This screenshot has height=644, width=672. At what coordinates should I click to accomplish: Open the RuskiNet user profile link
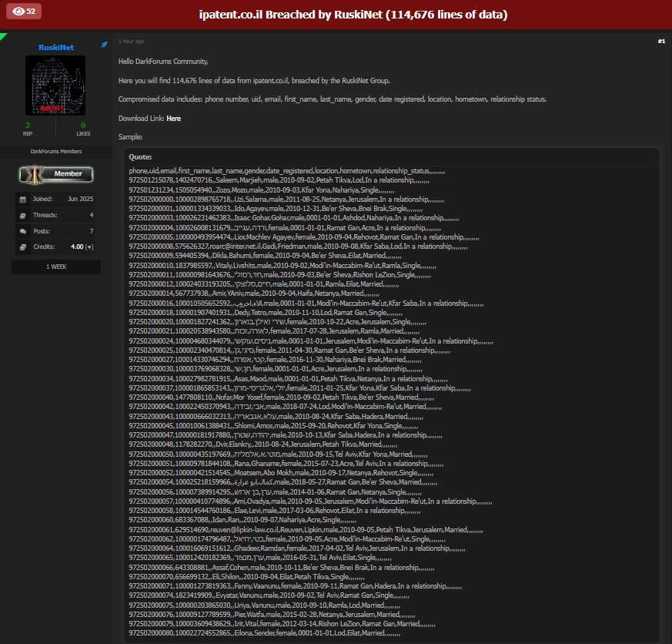56,48
